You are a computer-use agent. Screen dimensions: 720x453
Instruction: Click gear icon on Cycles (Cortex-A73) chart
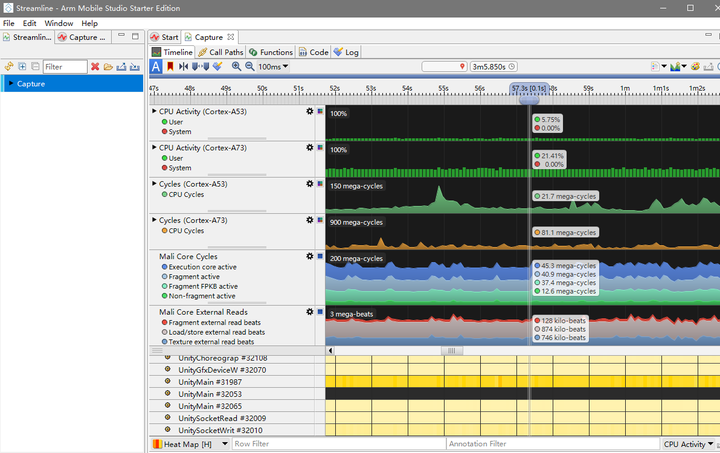[310, 220]
